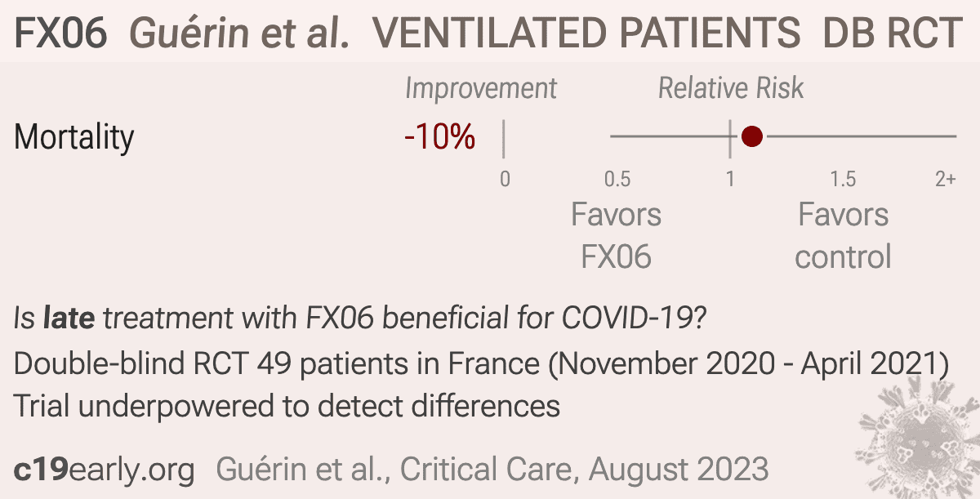Click the vertical line at relative risk 1

point(729,137)
